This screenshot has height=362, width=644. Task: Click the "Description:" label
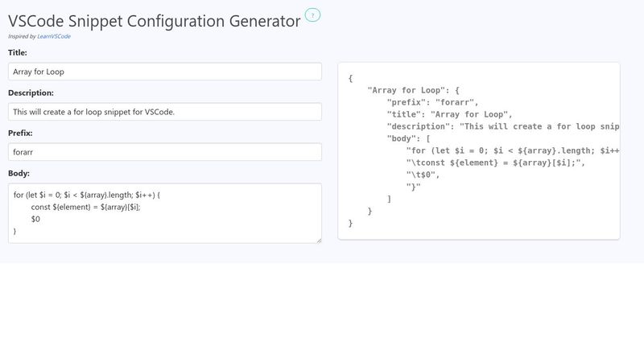(31, 93)
